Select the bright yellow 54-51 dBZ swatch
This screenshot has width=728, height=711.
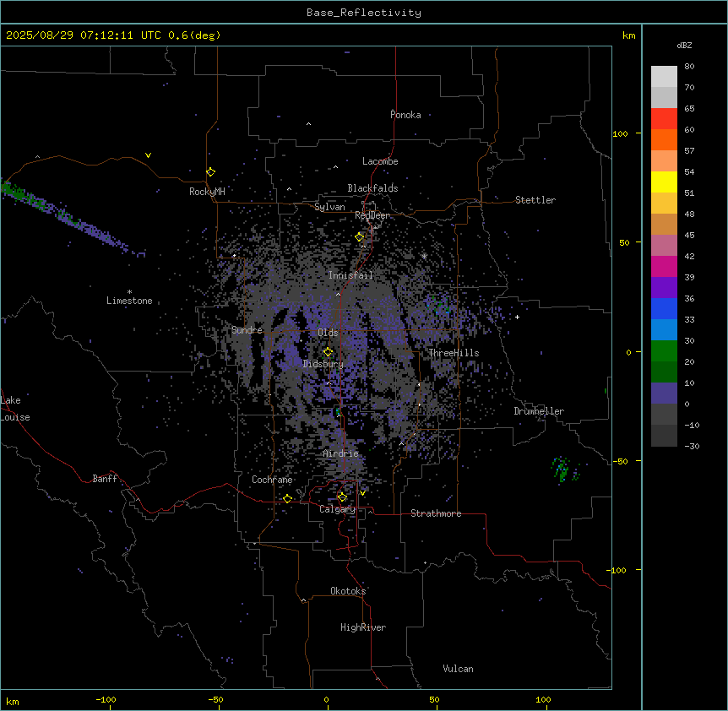tap(664, 182)
